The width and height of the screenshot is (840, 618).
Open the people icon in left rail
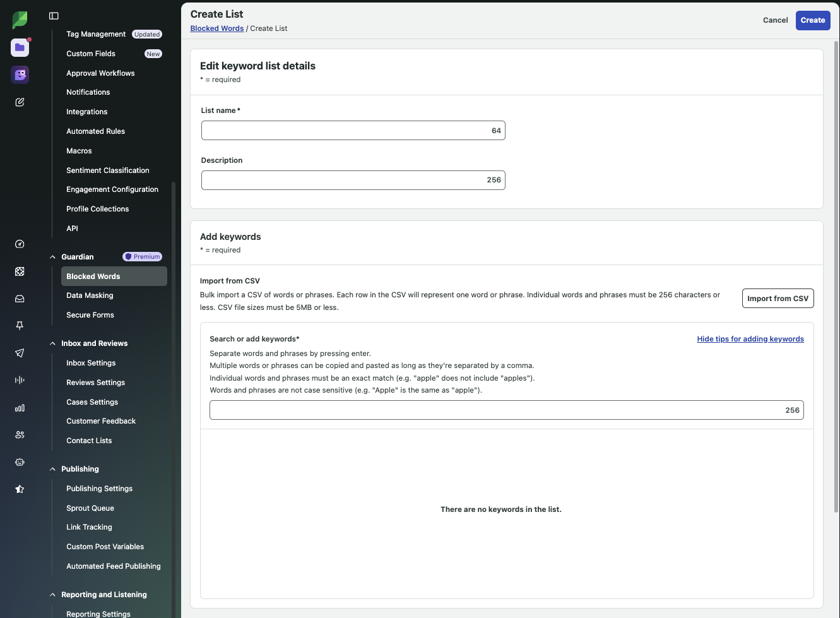pyautogui.click(x=20, y=435)
